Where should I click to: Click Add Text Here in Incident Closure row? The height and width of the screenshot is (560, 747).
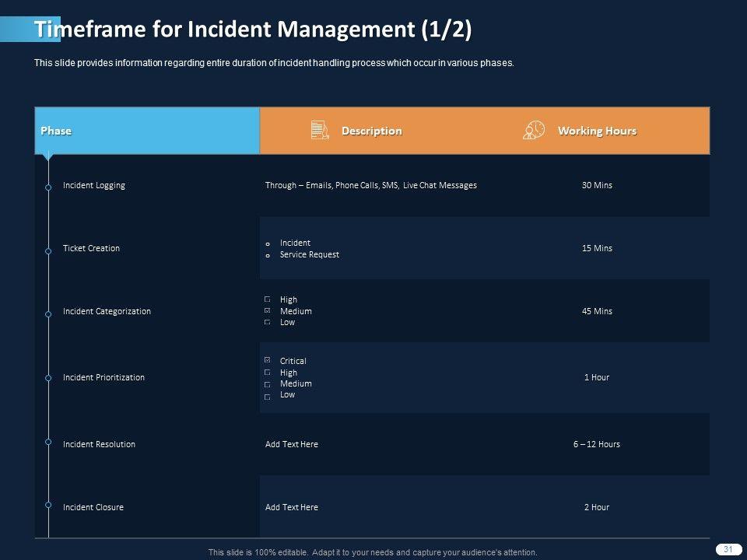[x=292, y=507]
